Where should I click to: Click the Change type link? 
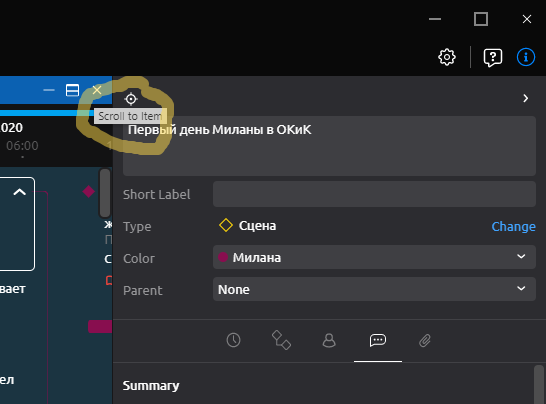pos(513,226)
